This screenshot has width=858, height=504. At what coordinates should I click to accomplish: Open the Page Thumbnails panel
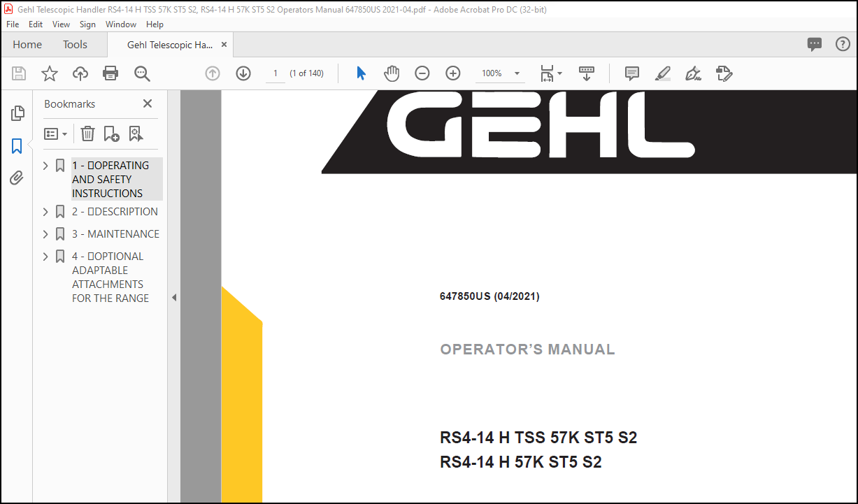coord(17,113)
